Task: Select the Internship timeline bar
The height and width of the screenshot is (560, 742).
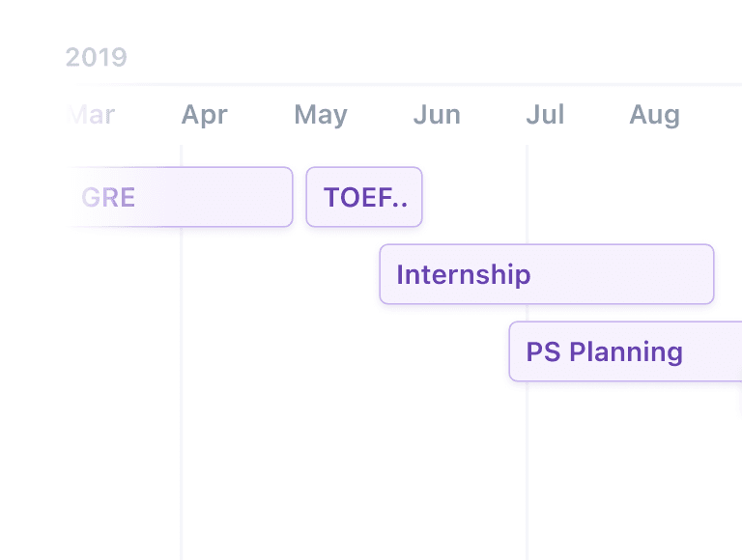Action: point(547,274)
